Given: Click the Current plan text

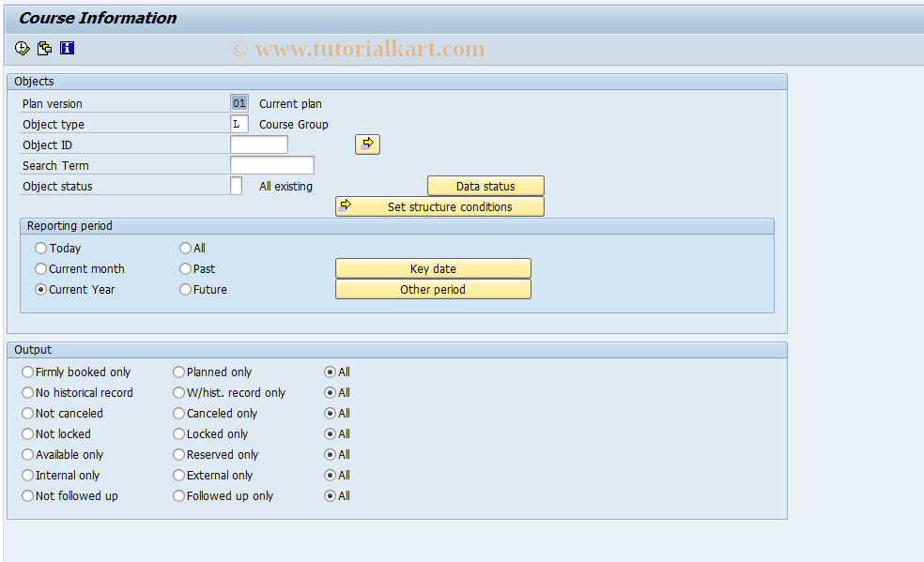Looking at the screenshot, I should click(290, 103).
